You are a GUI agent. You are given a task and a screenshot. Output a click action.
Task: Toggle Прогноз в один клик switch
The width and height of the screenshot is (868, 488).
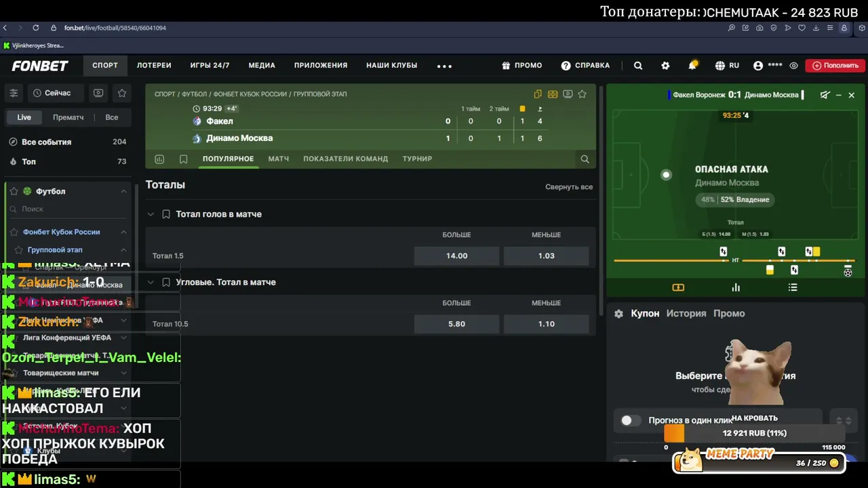click(x=631, y=421)
